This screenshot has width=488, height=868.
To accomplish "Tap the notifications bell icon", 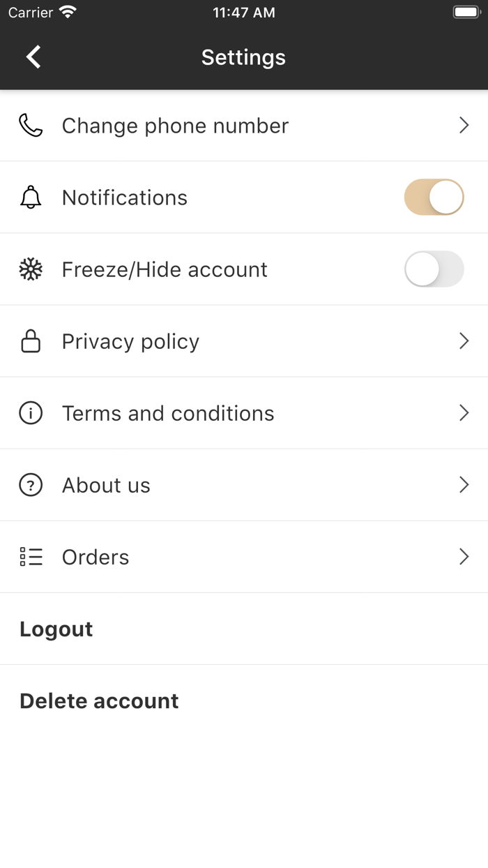I will (x=31, y=197).
